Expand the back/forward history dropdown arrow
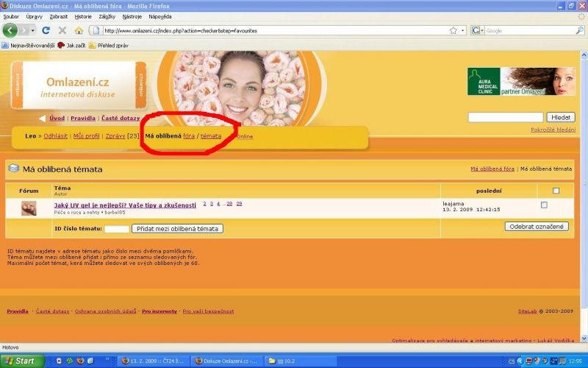The width and height of the screenshot is (588, 368). (x=31, y=30)
